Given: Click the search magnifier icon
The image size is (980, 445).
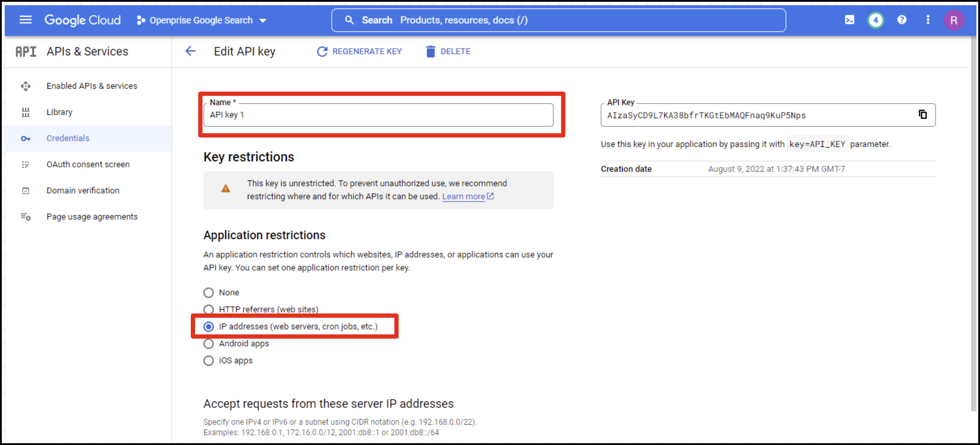Looking at the screenshot, I should pyautogui.click(x=349, y=20).
